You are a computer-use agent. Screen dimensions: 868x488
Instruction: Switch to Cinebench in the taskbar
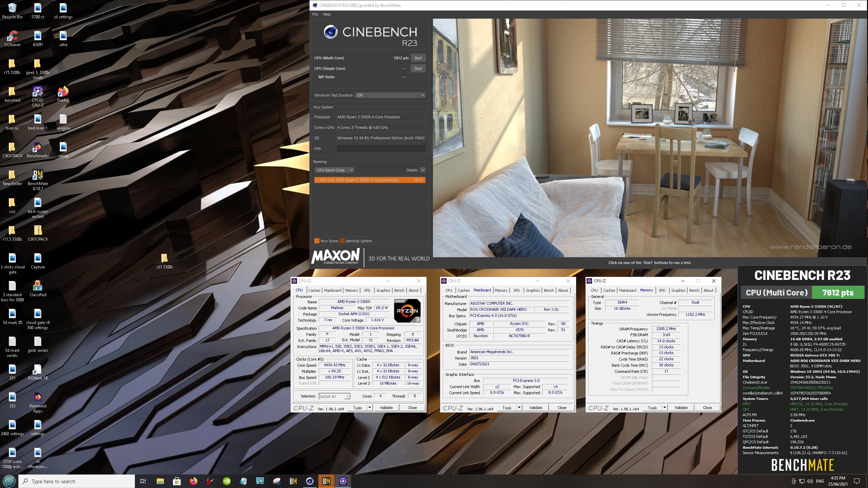tap(310, 481)
